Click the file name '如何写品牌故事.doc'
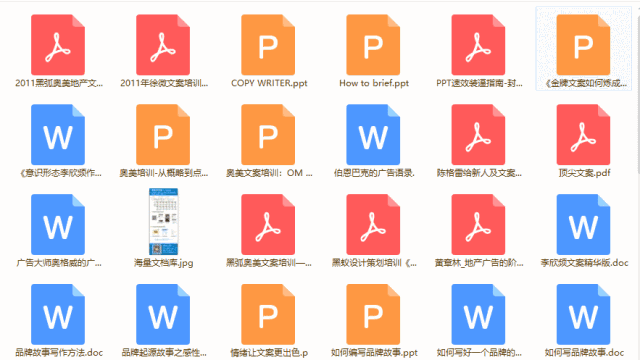640x360 pixels. click(584, 353)
